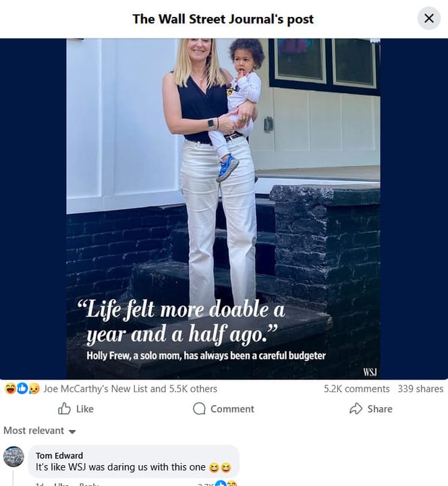The image size is (448, 486).
Task: View the 339 shares list
Action: pos(420,389)
